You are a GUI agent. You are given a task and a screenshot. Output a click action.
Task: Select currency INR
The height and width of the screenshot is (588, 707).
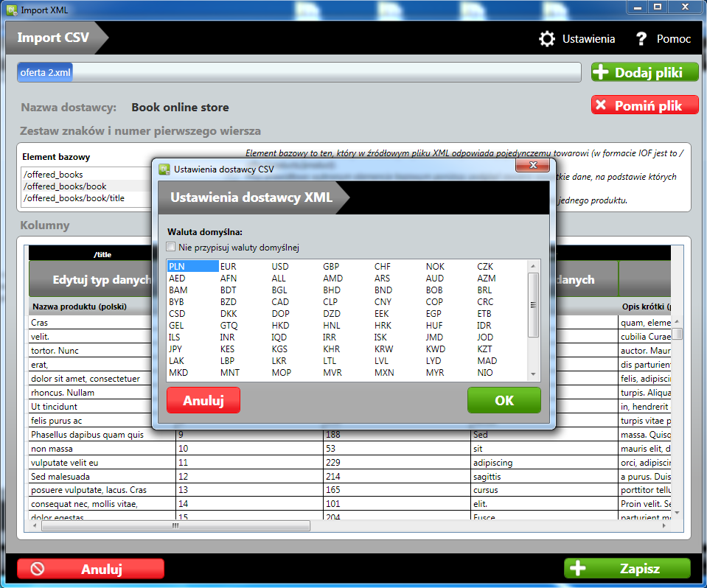click(227, 337)
